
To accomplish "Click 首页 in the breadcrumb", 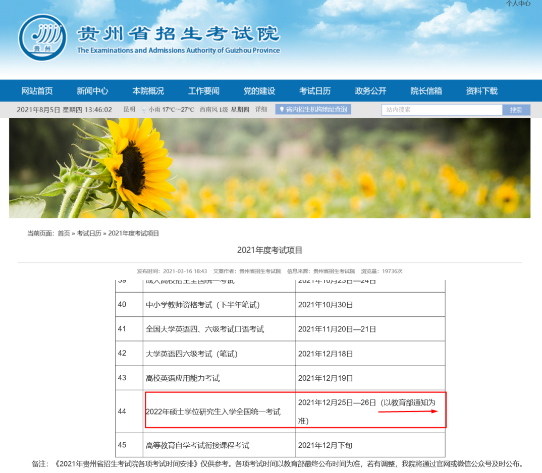I will [64, 233].
